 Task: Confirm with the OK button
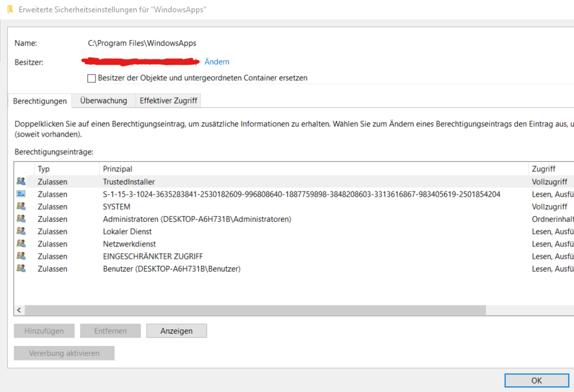536,380
